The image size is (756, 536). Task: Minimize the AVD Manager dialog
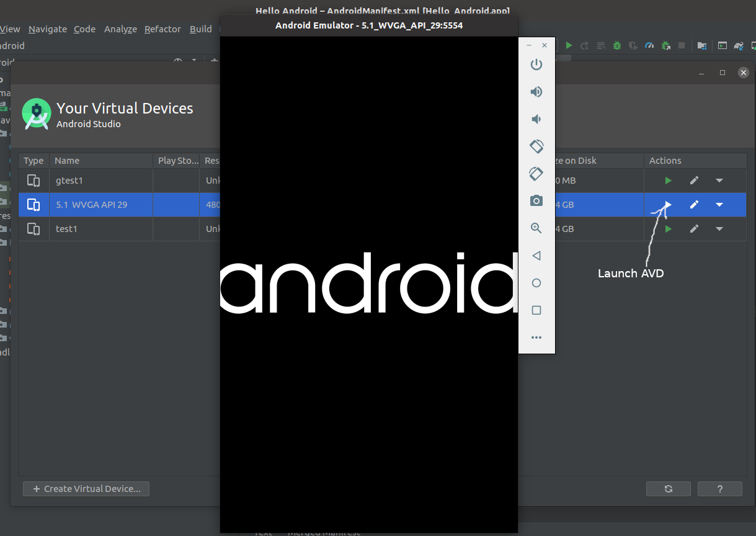click(x=701, y=73)
